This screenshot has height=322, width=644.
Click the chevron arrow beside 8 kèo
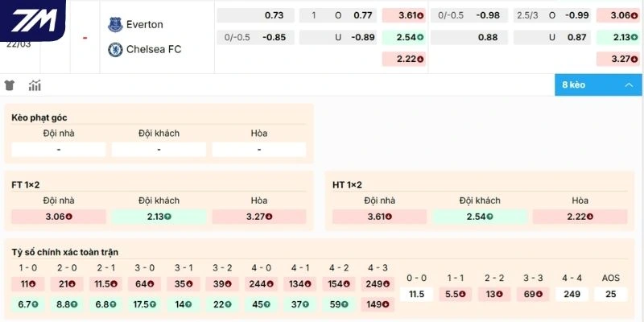tap(629, 85)
